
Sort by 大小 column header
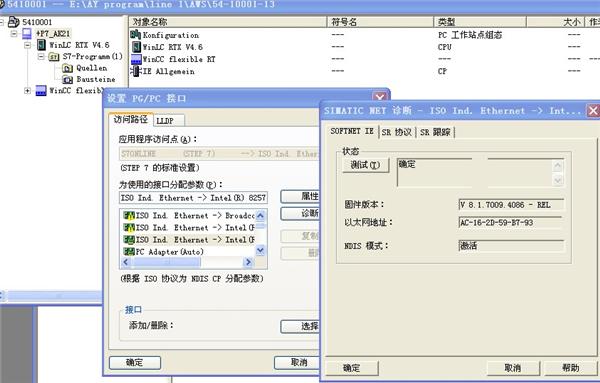[x=555, y=22]
